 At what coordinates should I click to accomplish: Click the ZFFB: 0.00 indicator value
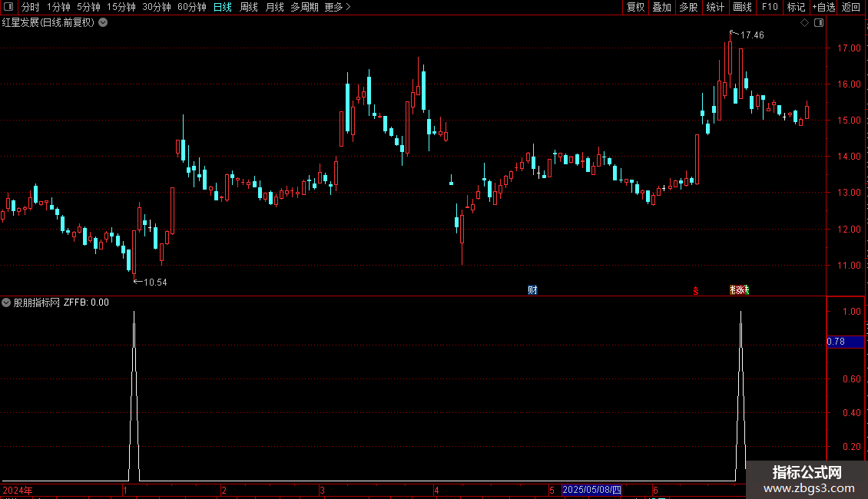coord(86,302)
